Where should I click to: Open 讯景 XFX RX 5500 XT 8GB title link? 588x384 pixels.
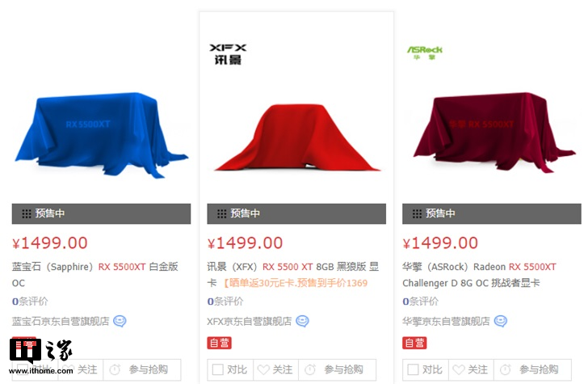293,275
